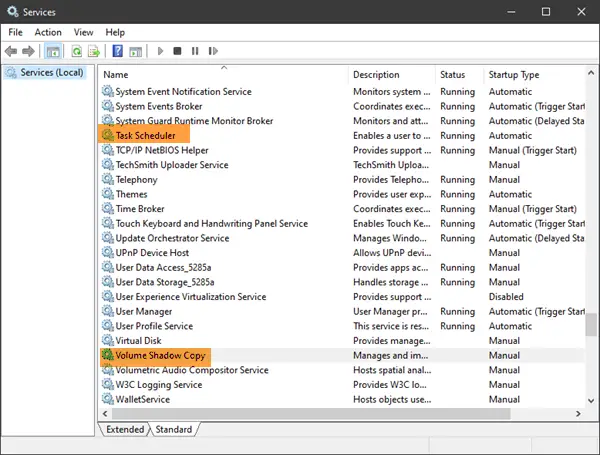Click the Refresh toolbar icon
This screenshot has height=455, width=600.
point(77,51)
